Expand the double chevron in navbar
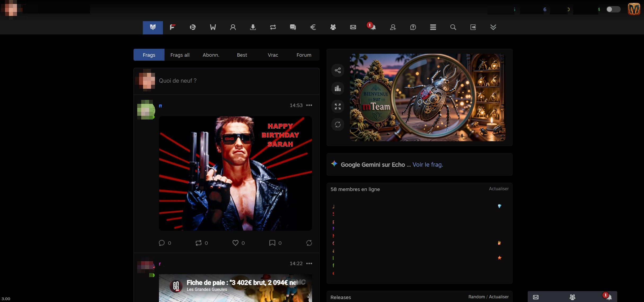The height and width of the screenshot is (302, 644). 493,27
